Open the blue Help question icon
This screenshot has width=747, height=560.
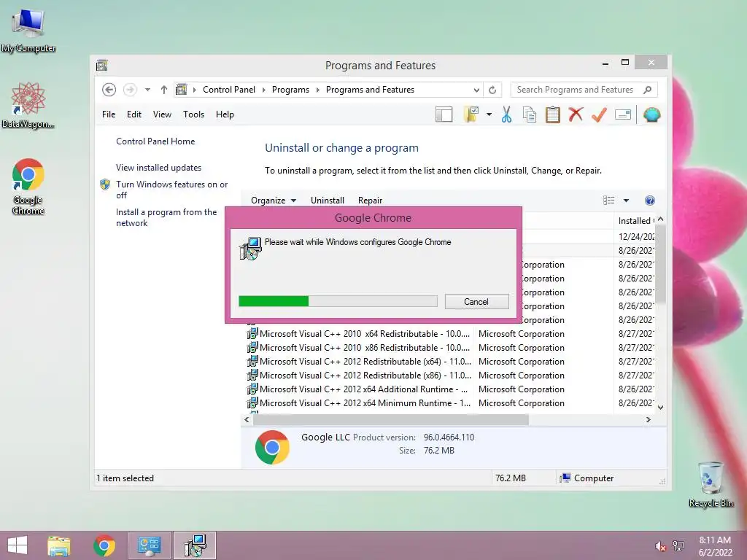650,201
